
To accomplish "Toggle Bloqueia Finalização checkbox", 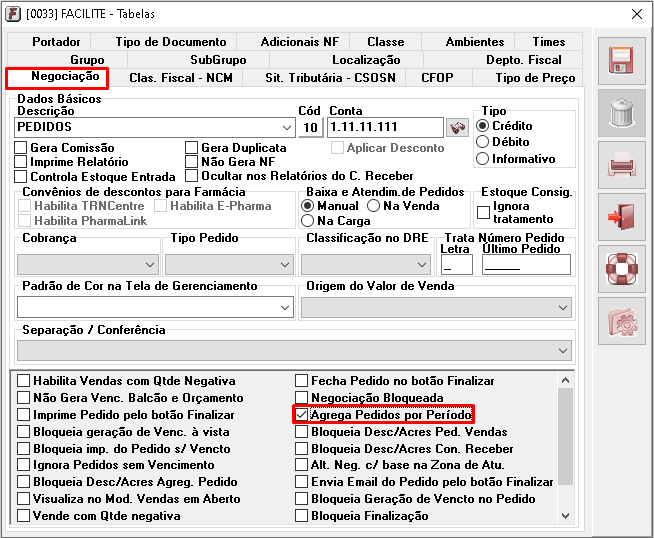I will pos(301,515).
